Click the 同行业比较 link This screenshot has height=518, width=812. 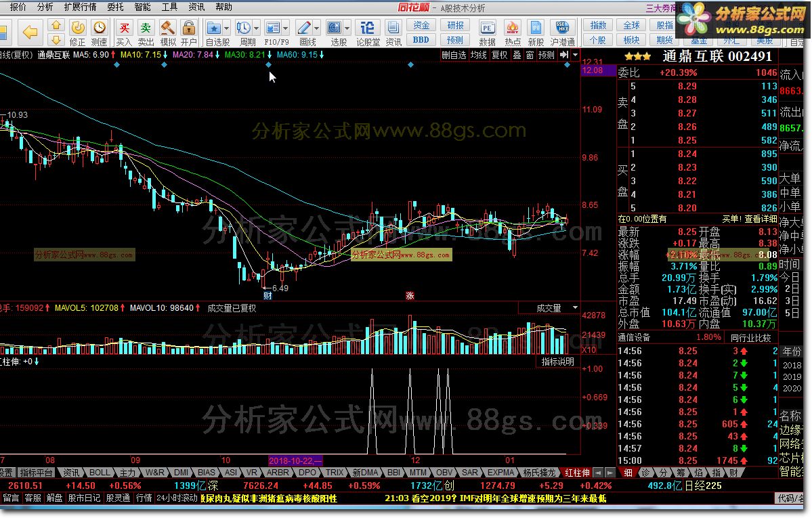(750, 338)
